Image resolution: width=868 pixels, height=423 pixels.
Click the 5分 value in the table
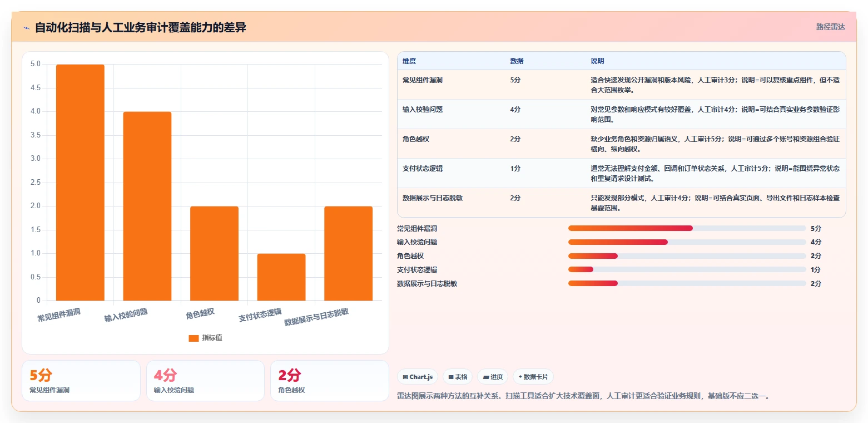515,80
